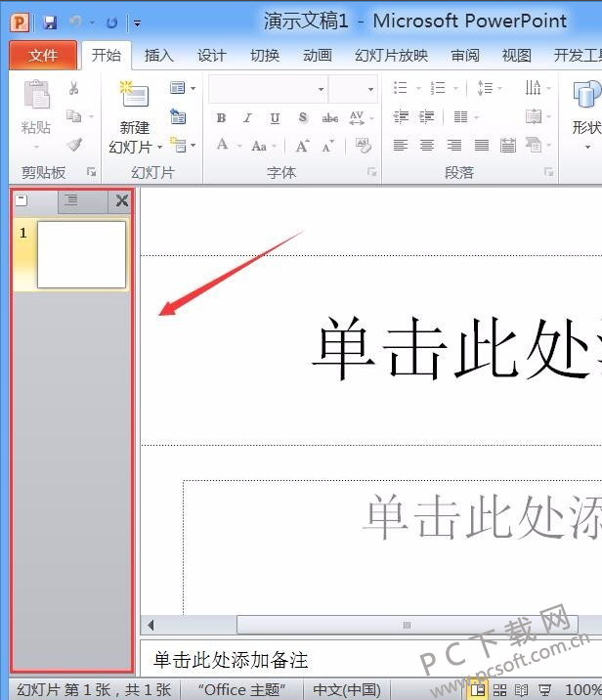
Task: Click the decrease font size icon
Action: coord(328,146)
